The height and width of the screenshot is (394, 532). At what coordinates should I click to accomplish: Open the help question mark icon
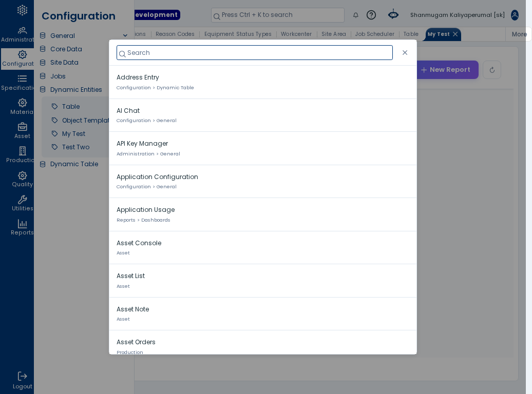pyautogui.click(x=371, y=15)
